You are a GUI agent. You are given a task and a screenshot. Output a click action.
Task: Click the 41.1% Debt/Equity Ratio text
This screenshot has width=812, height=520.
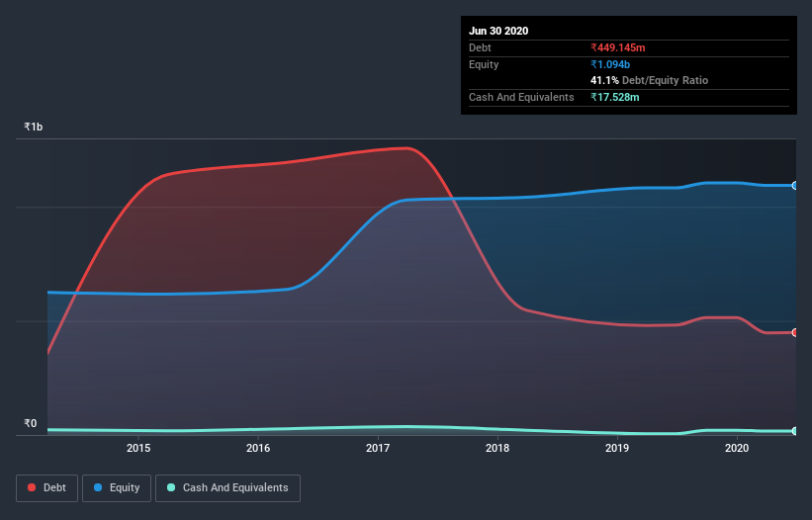(649, 80)
